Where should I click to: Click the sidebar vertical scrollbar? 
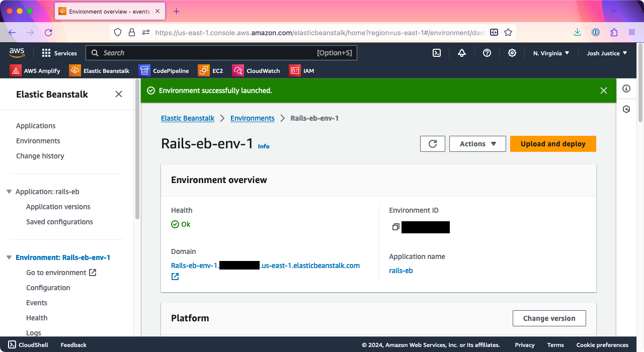coord(137,149)
